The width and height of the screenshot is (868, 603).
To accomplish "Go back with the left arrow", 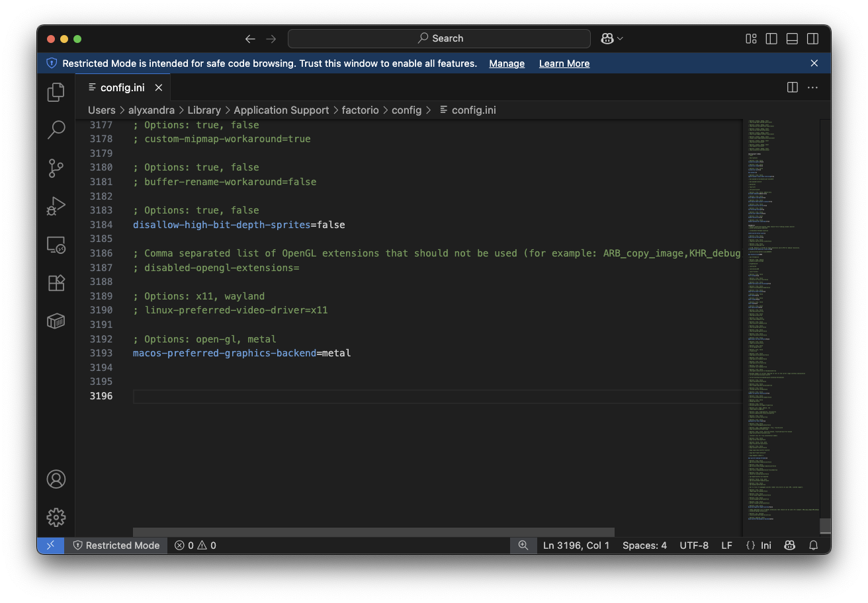I will pos(250,38).
